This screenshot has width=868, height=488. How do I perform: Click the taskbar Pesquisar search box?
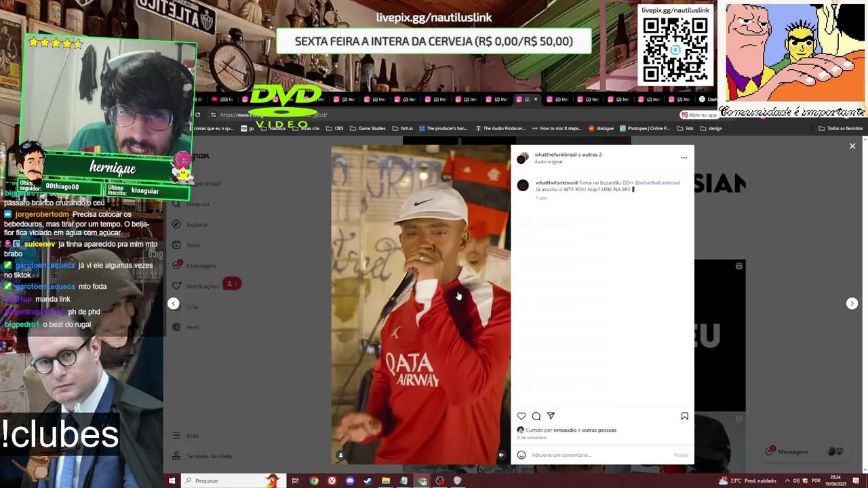coord(233,481)
